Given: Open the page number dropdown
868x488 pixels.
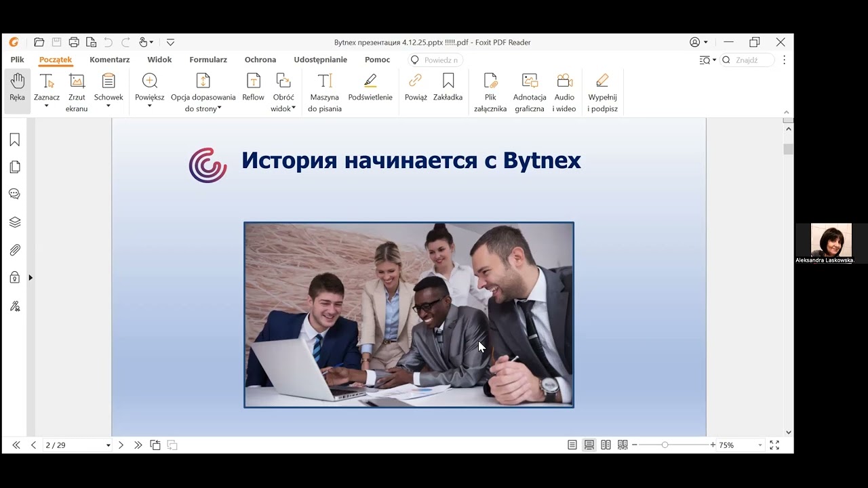Looking at the screenshot, I should tap(108, 445).
